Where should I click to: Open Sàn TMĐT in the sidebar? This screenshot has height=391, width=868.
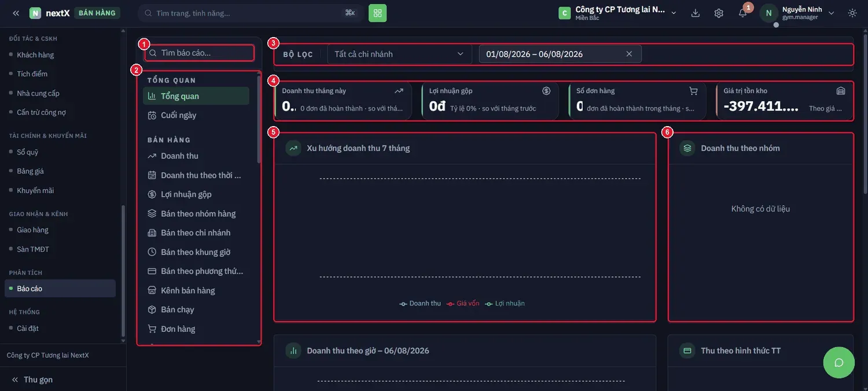[60, 249]
